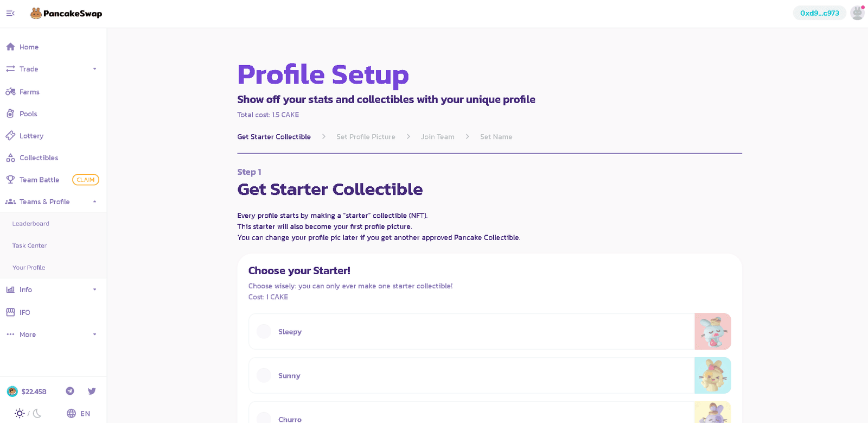
Task: Click the wallet address 0xd9...c973 button
Action: [x=819, y=13]
